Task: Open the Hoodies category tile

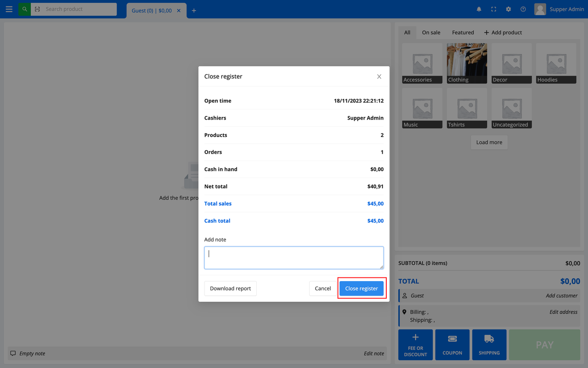Action: click(x=556, y=63)
